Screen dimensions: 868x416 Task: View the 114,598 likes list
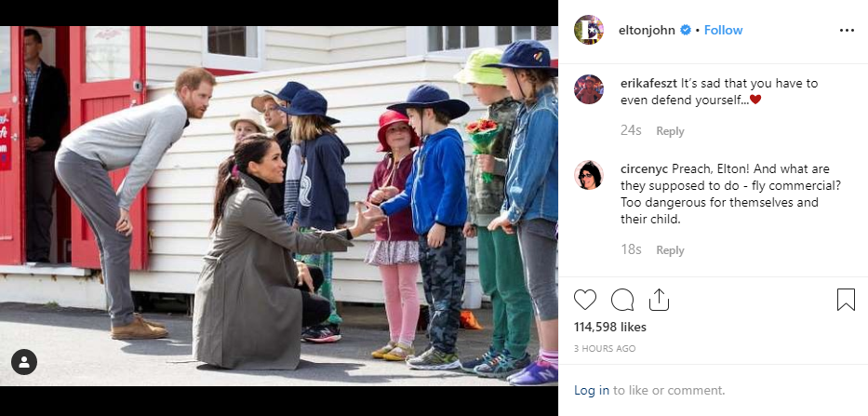pos(610,328)
